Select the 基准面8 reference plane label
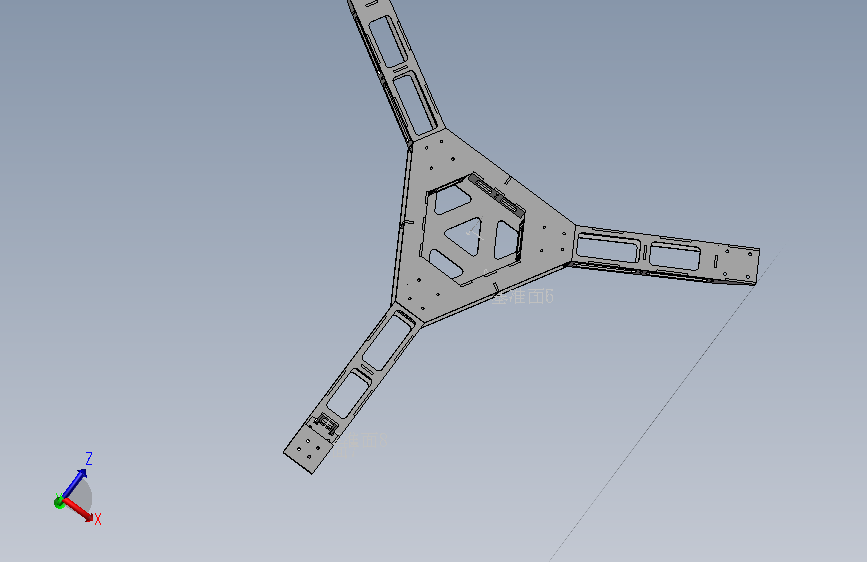867x562 pixels. click(362, 441)
